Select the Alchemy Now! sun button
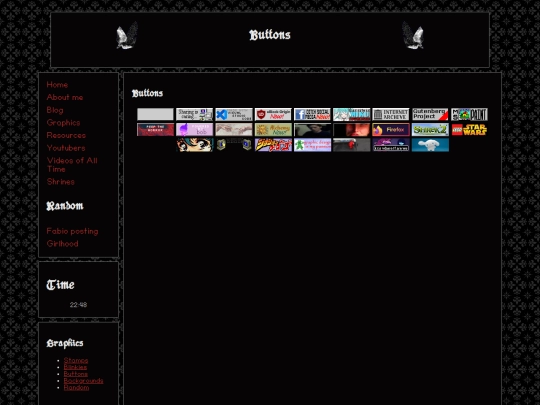The height and width of the screenshot is (405, 540). click(273, 130)
